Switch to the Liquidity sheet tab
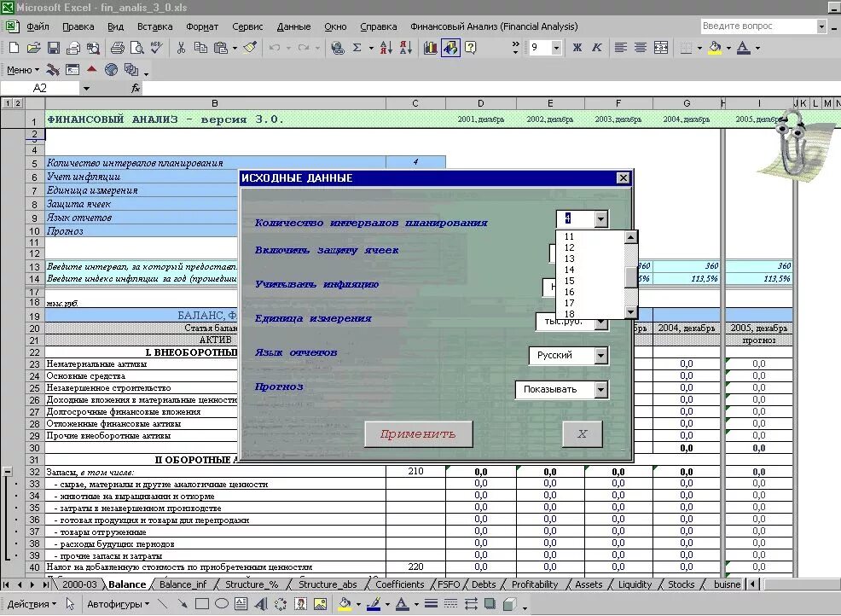841x616 pixels. (x=635, y=584)
